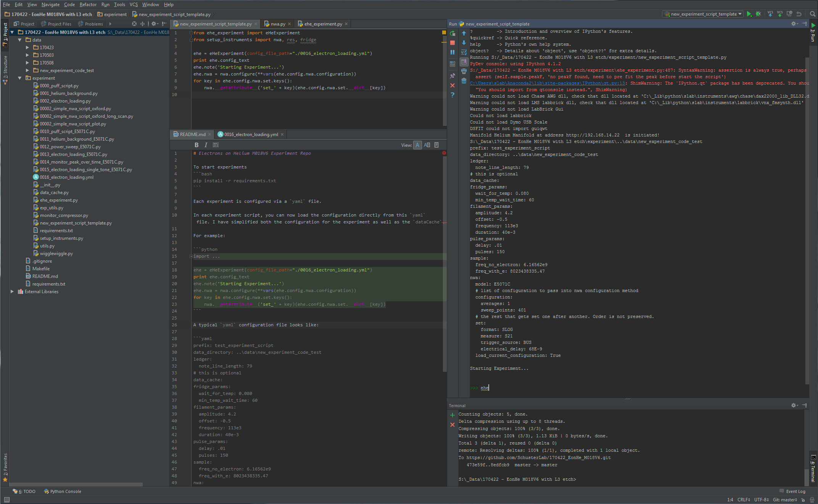Pause the Run panel output

(x=452, y=52)
